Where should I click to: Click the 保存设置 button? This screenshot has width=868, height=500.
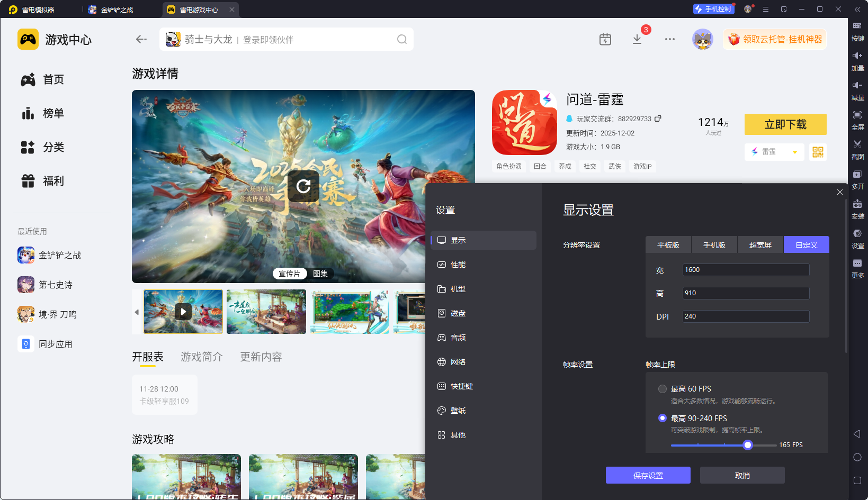(x=648, y=475)
